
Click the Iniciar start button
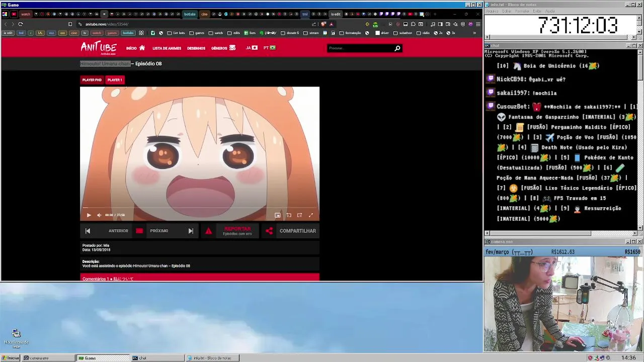tap(10, 358)
